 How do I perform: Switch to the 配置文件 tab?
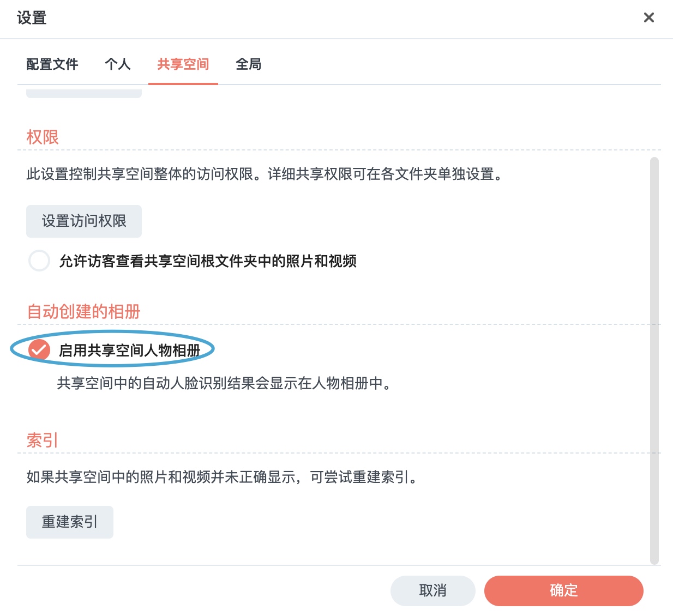pyautogui.click(x=52, y=64)
